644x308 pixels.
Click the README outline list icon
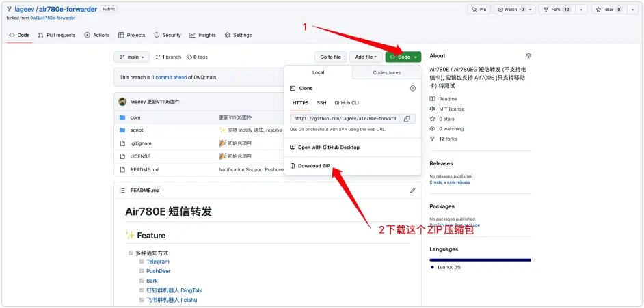click(122, 190)
